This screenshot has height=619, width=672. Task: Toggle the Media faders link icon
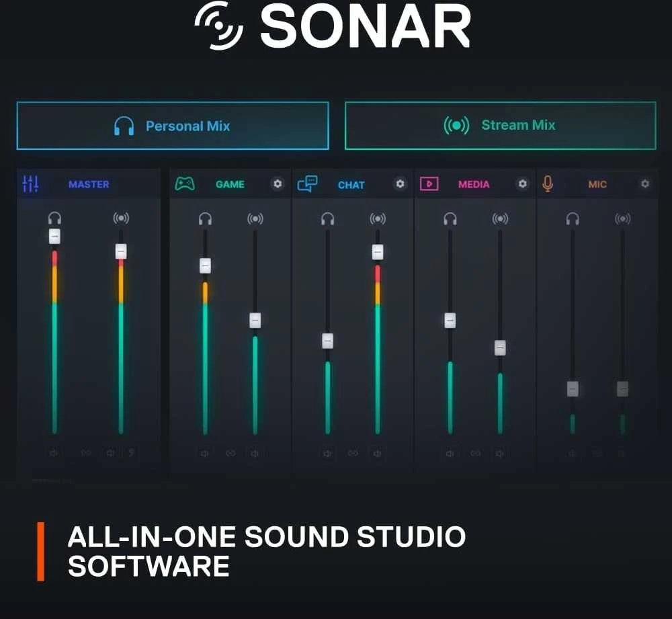pyautogui.click(x=475, y=454)
